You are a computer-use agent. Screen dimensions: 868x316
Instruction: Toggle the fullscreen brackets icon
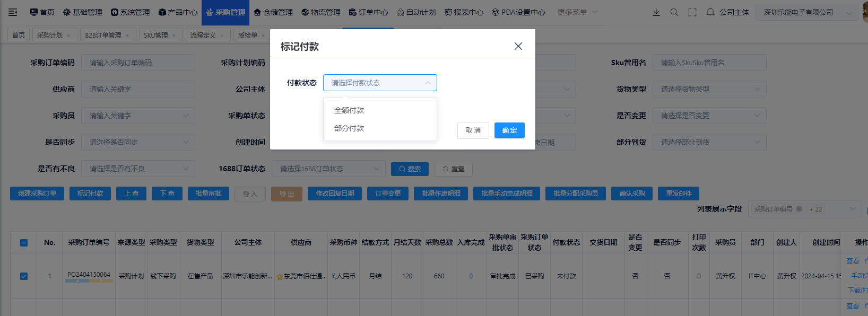coord(692,12)
